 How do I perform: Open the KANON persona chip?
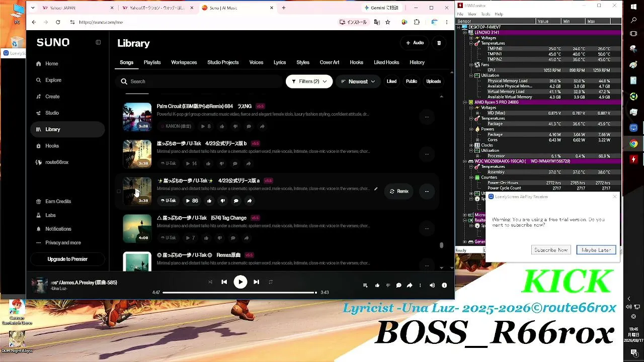click(x=176, y=126)
